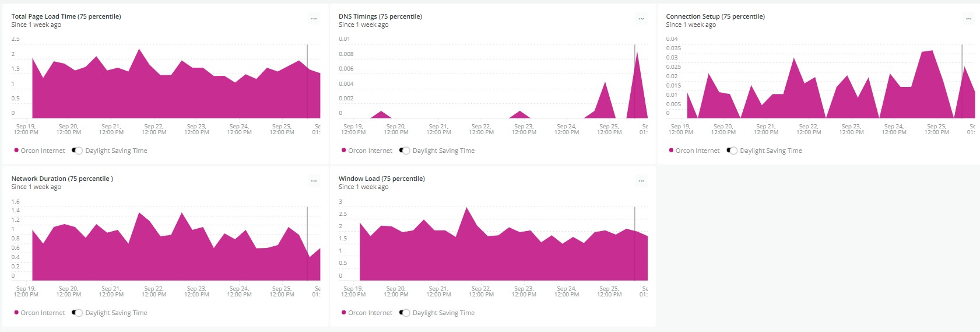This screenshot has width=980, height=332.
Task: Click Orcon Internet legend dot in Total Page Load chart
Action: coord(16,151)
